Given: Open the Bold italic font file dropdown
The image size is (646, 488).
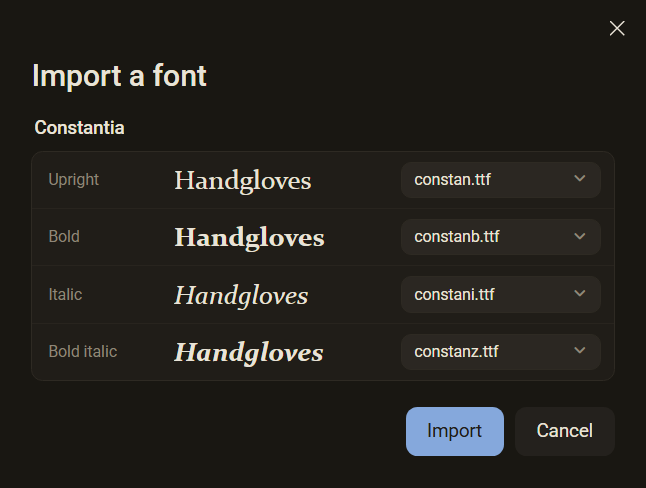Looking at the screenshot, I should [x=501, y=352].
